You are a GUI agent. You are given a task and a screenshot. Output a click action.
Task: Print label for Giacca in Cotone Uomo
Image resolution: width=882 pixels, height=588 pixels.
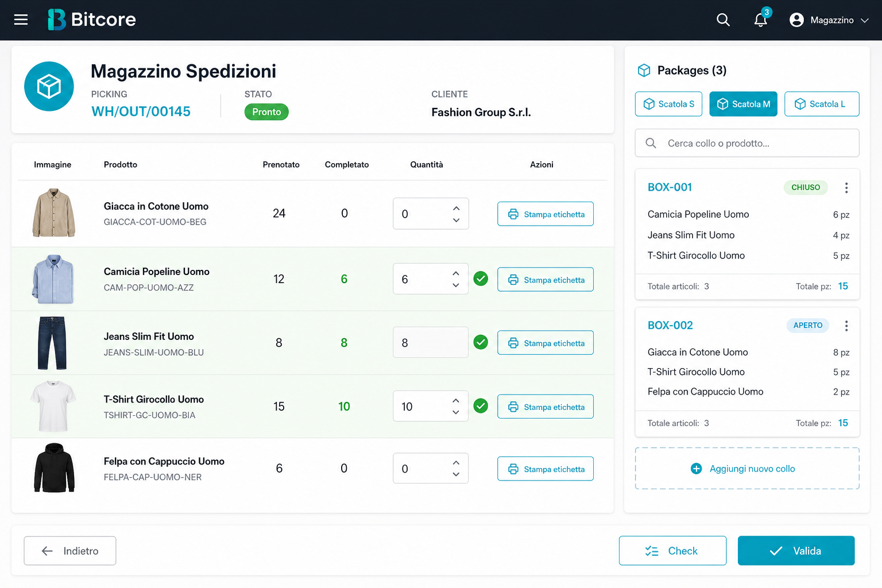tap(546, 214)
